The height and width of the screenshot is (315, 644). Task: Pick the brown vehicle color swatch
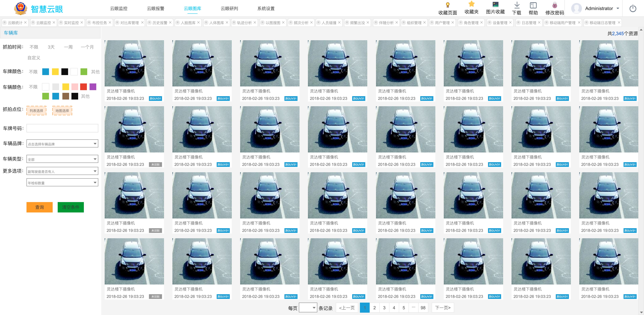tap(66, 96)
